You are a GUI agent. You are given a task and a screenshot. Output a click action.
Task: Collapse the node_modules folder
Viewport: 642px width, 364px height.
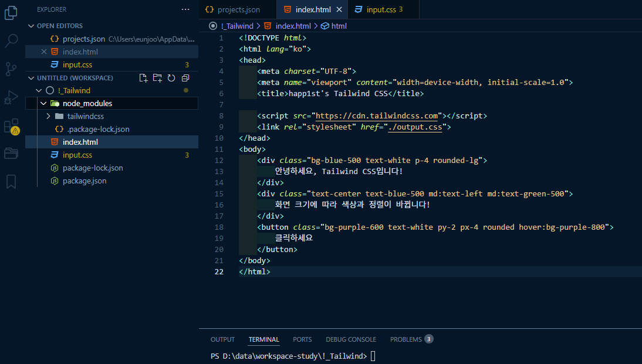pyautogui.click(x=43, y=104)
